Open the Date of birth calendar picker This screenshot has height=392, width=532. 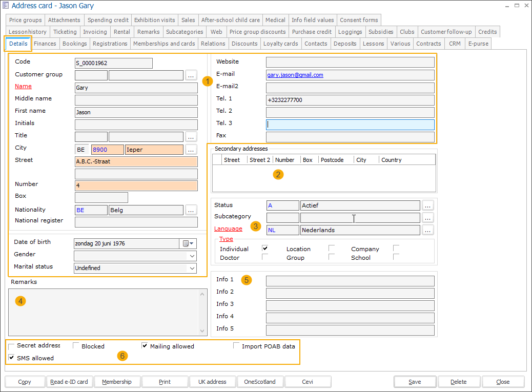coord(188,243)
